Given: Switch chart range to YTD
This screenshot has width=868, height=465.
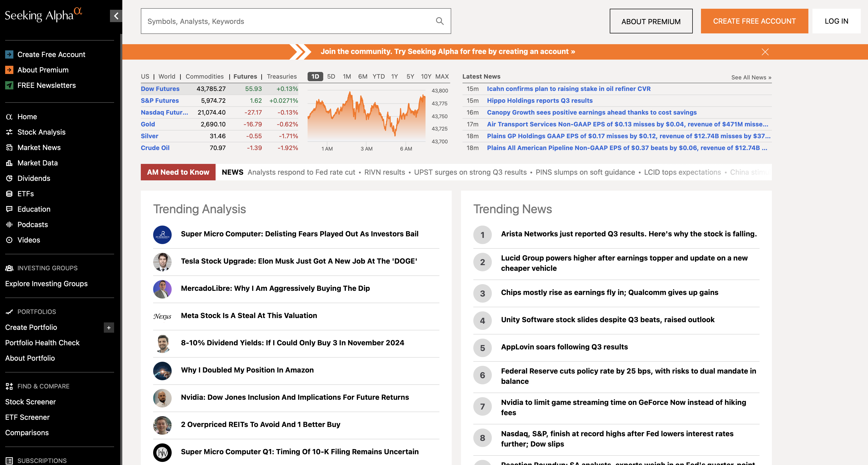Looking at the screenshot, I should [x=378, y=77].
